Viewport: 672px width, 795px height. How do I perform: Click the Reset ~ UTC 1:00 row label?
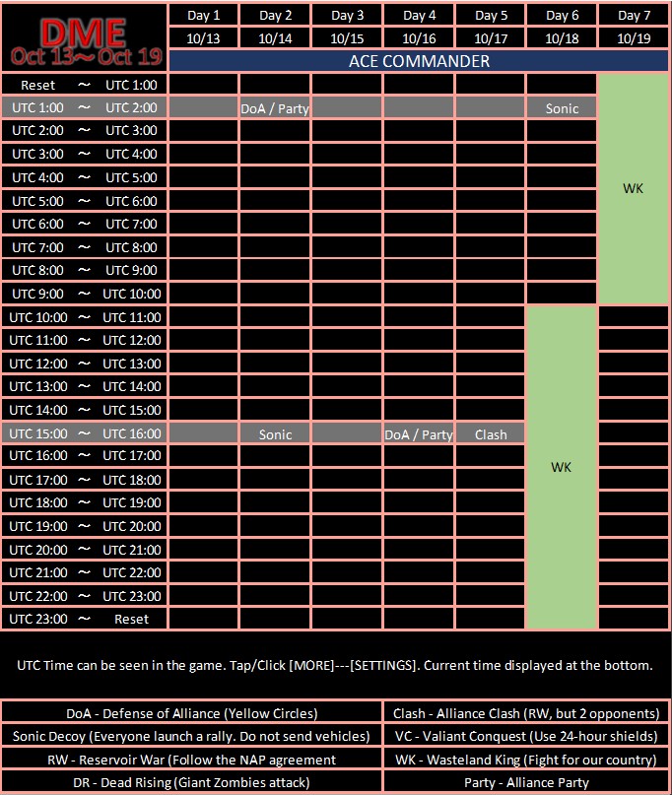[x=84, y=85]
